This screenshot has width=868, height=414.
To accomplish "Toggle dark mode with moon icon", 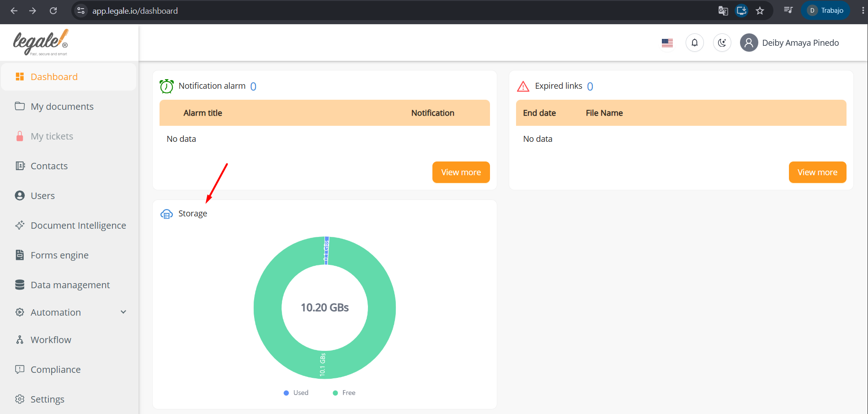I will point(722,43).
